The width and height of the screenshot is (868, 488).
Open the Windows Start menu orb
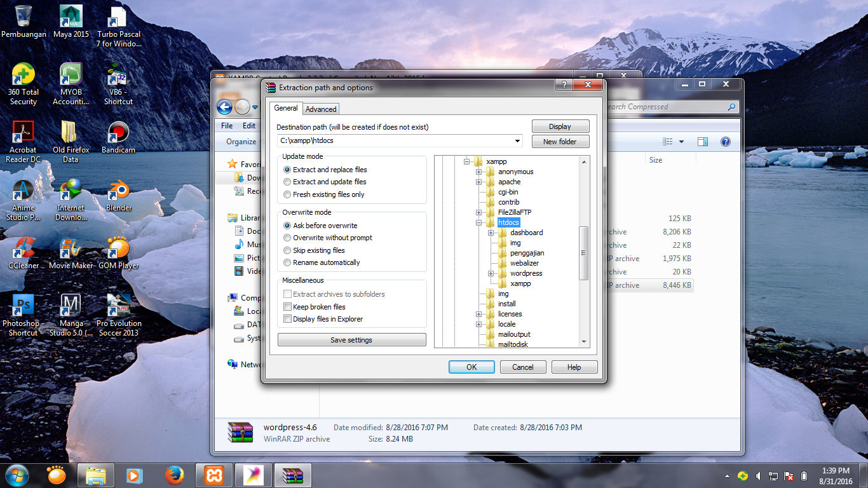pos(17,475)
